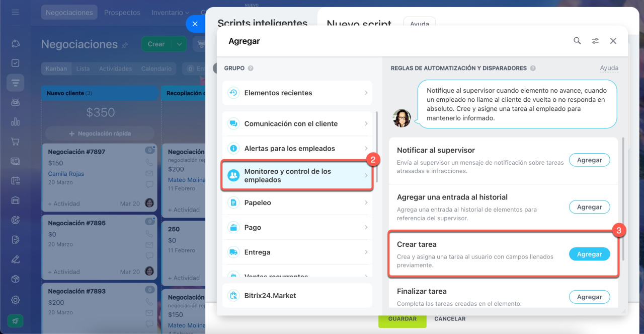This screenshot has width=644, height=334.
Task: Close the Scripts inteligentes slider panel
Action: [195, 24]
